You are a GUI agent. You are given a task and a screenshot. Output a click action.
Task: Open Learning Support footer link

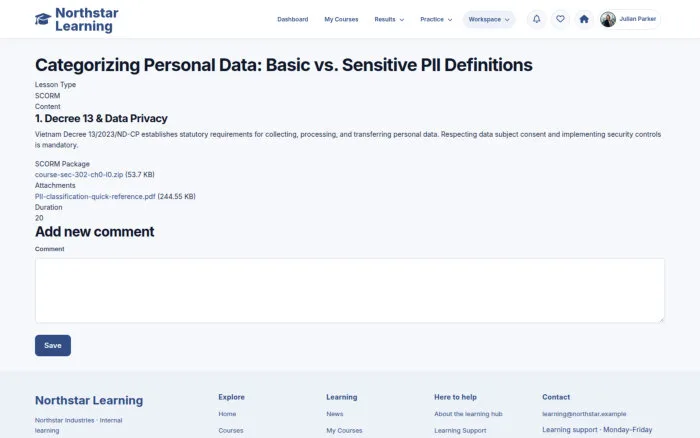coord(460,430)
